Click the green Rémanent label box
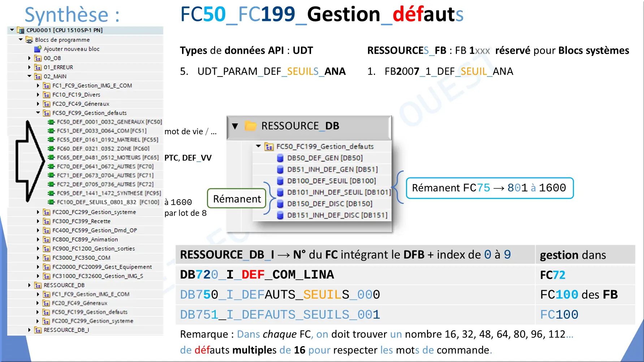644x362 pixels. 237,199
